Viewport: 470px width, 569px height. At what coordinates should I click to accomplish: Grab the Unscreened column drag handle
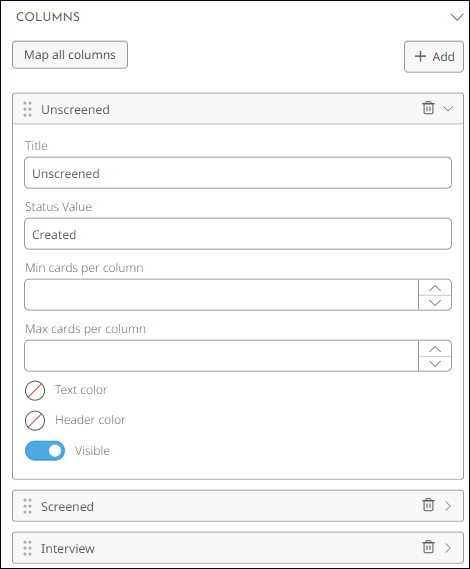click(x=28, y=109)
